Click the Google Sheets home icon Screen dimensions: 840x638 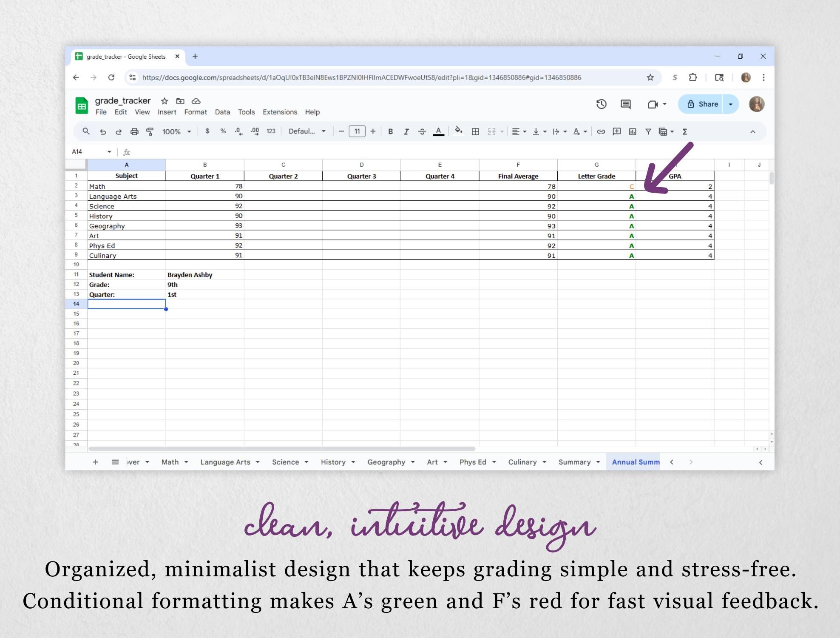[x=82, y=106]
